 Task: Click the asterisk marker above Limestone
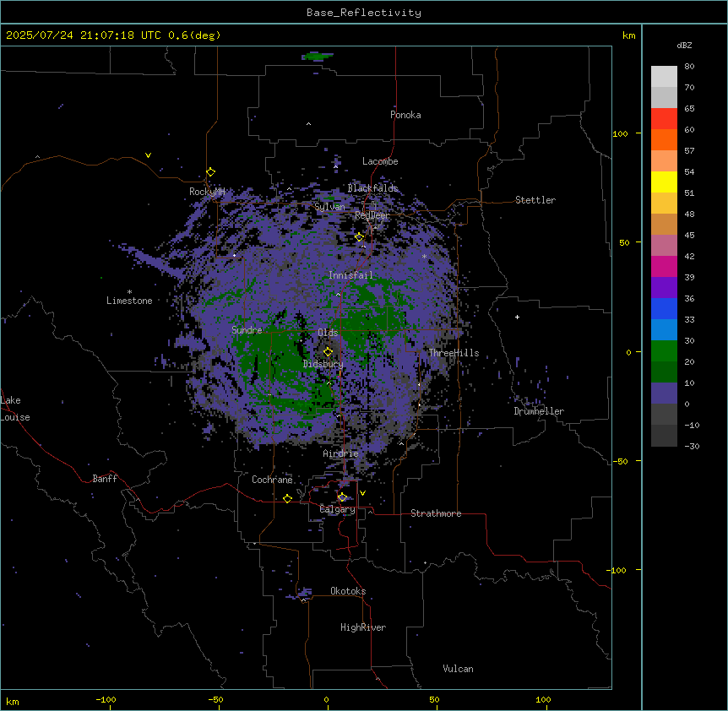129,292
